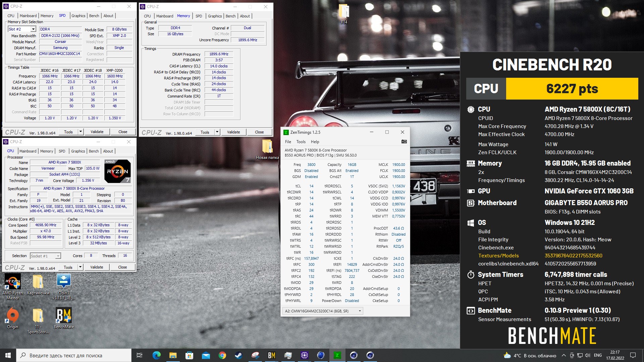This screenshot has width=644, height=362.
Task: Click the Module Manuf. field showing Corsair
Action: (60, 42)
